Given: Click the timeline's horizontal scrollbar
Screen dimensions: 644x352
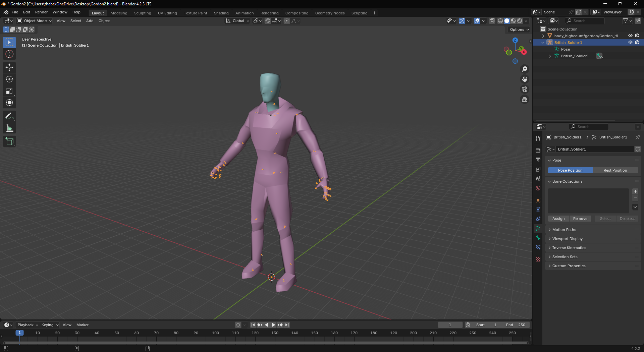Looking at the screenshot, I should click(x=266, y=343).
